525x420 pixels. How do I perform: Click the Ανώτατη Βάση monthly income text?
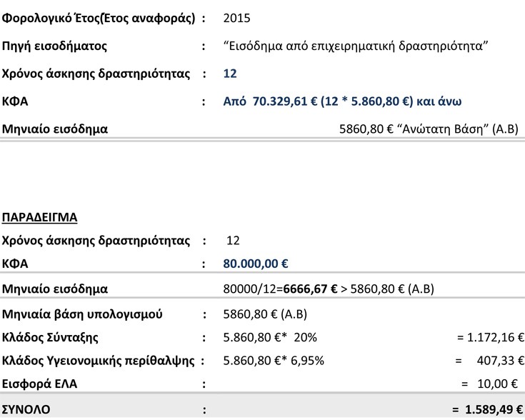(429, 129)
